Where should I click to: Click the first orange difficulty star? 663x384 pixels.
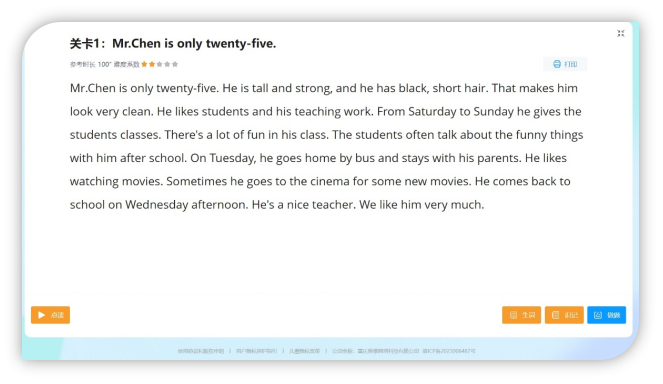144,64
